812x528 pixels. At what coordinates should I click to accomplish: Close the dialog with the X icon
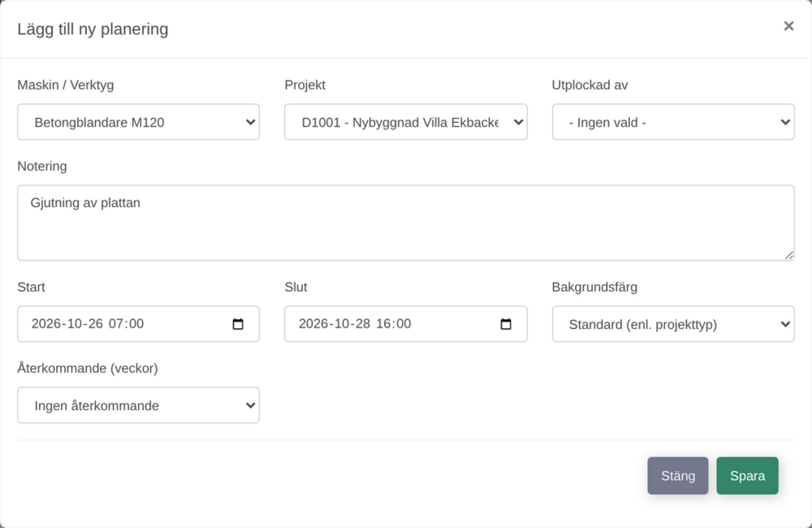point(788,26)
